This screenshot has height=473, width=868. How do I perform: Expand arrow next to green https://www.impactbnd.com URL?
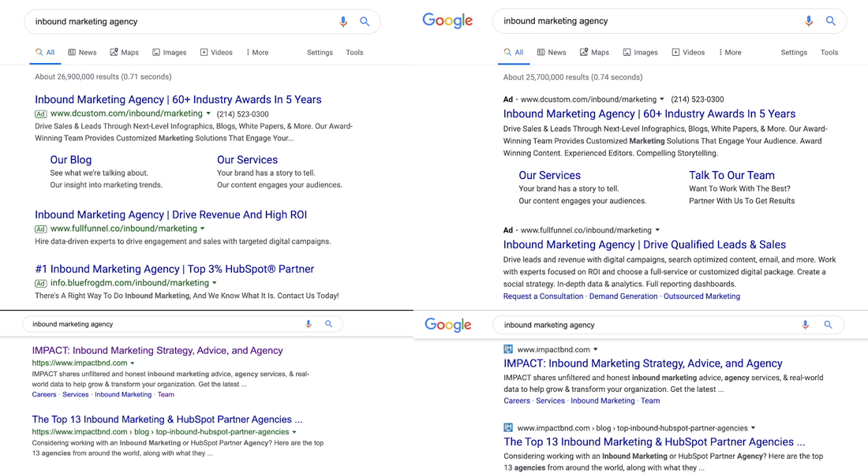(133, 363)
